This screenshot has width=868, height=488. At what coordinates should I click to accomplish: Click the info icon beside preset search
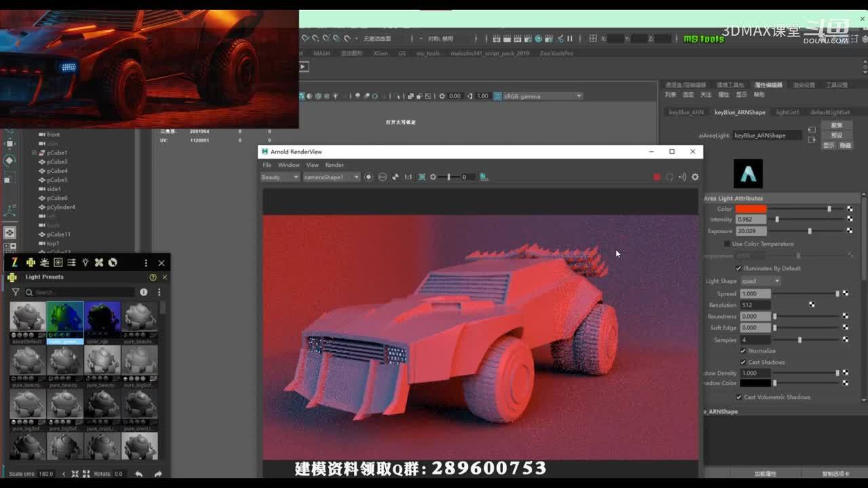point(144,292)
